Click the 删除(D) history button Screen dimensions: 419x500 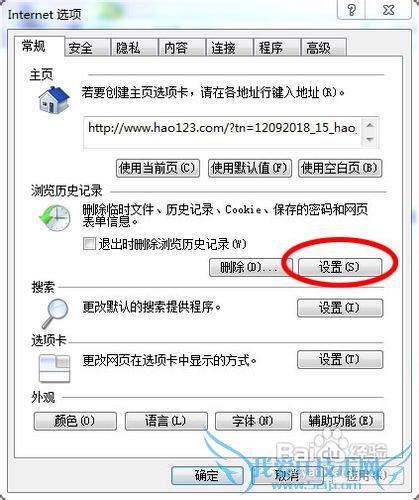click(x=251, y=267)
